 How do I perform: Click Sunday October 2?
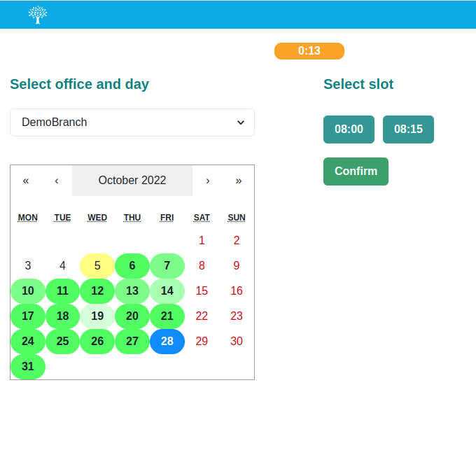click(237, 240)
